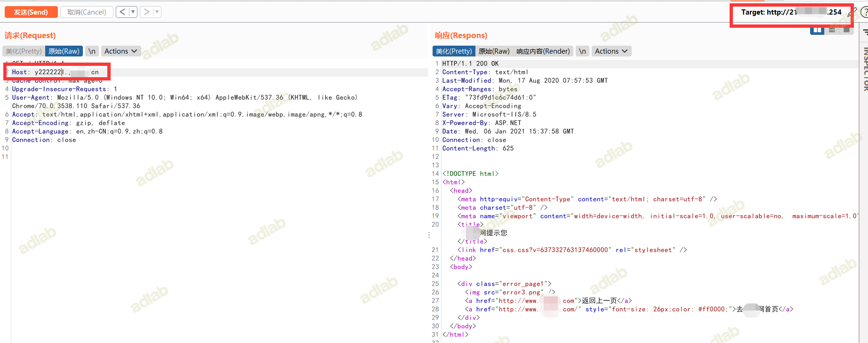Select response 响应内容(Render) tab
Screen dimensions: 868x343
[x=543, y=51]
